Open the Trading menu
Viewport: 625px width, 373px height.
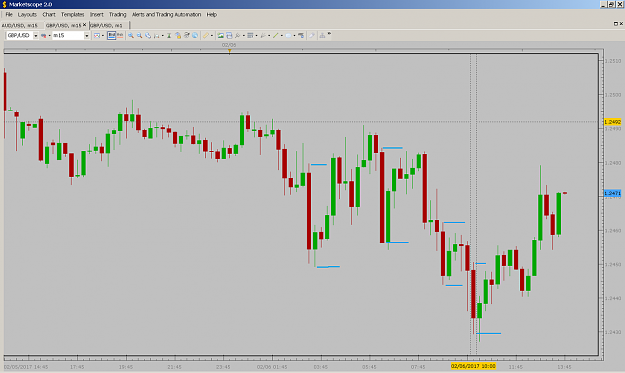click(x=118, y=15)
